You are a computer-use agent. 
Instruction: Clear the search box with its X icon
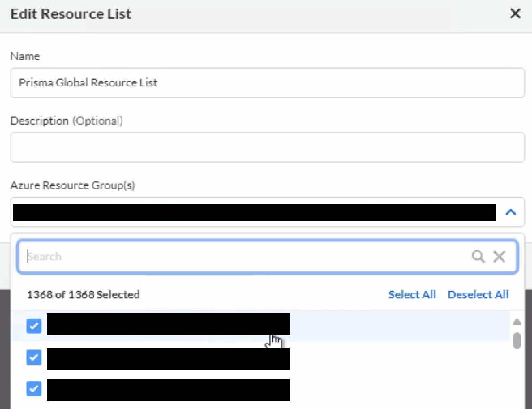point(499,256)
